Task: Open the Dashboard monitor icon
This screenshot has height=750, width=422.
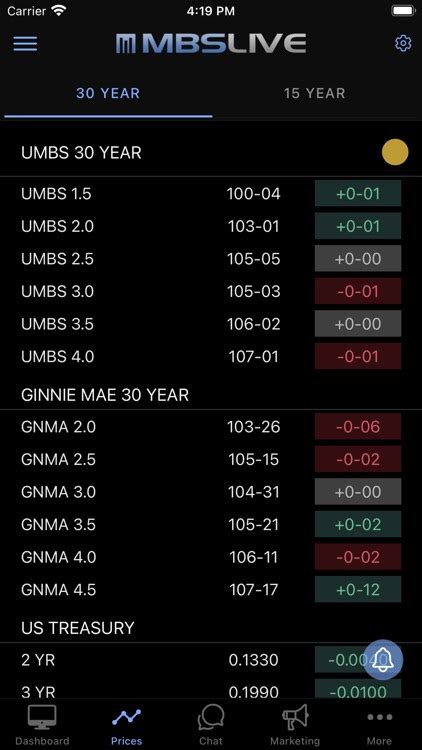Action: [x=42, y=717]
